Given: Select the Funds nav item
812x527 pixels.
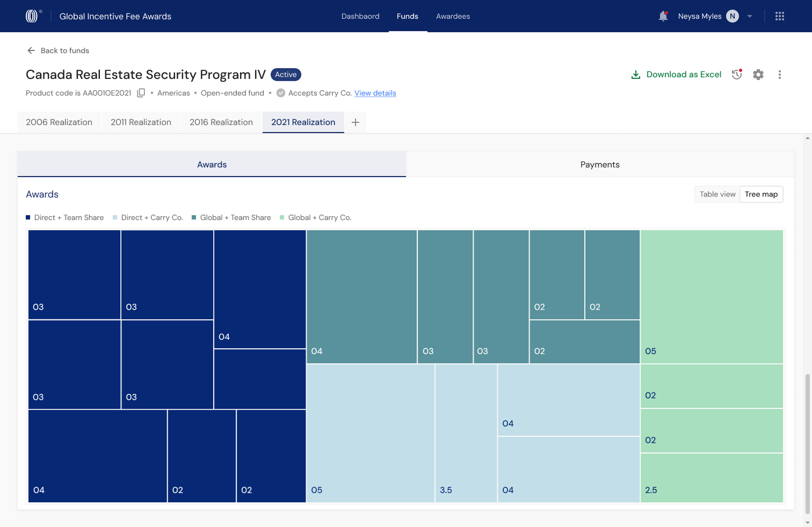Looking at the screenshot, I should 408,16.
